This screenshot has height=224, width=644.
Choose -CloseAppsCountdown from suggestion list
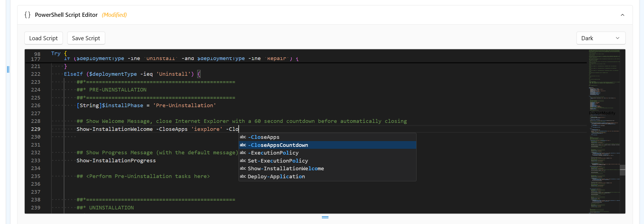tap(278, 145)
